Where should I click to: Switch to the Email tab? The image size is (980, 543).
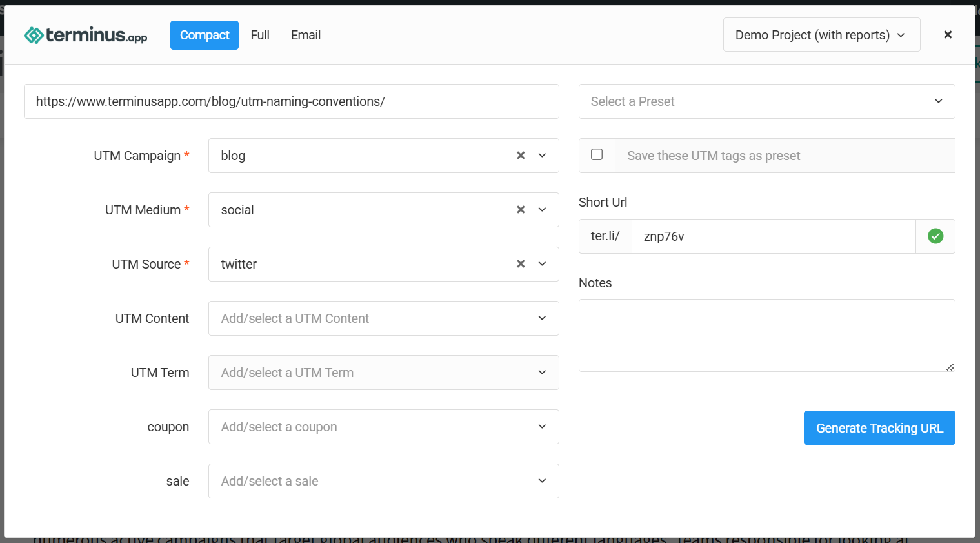pyautogui.click(x=306, y=35)
